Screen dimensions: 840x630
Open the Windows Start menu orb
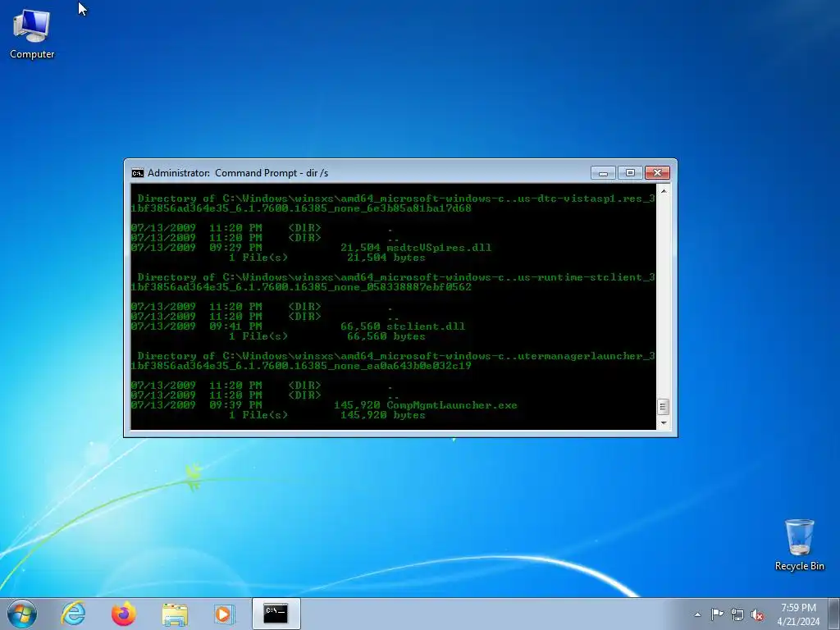[x=22, y=614]
